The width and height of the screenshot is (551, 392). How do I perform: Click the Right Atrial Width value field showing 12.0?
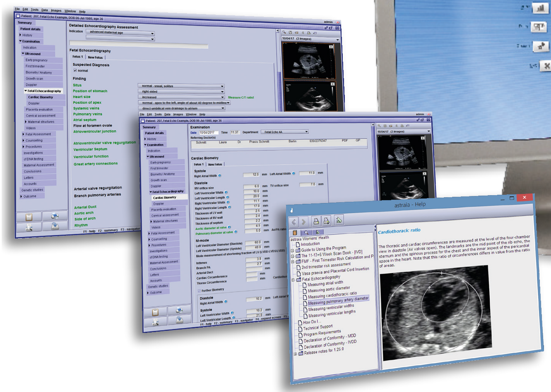coord(252,174)
